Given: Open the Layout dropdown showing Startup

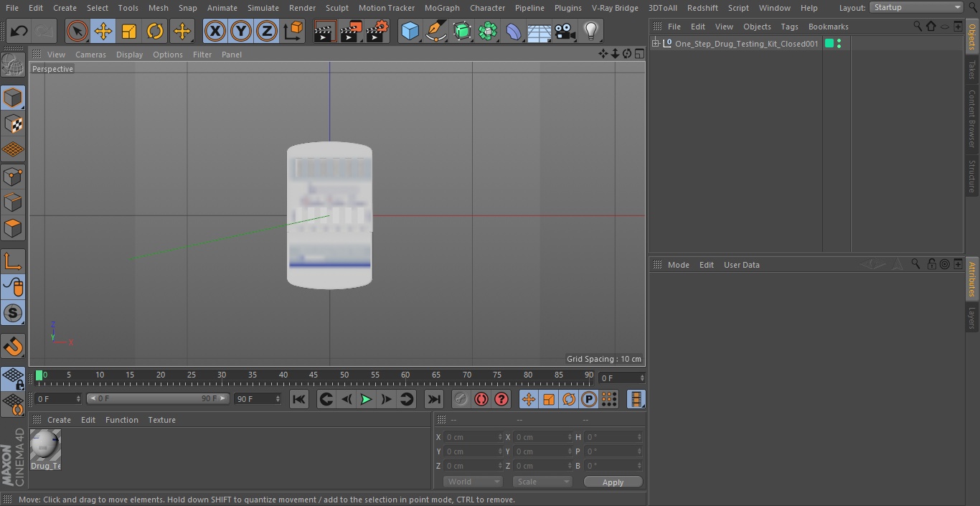Looking at the screenshot, I should coord(916,7).
